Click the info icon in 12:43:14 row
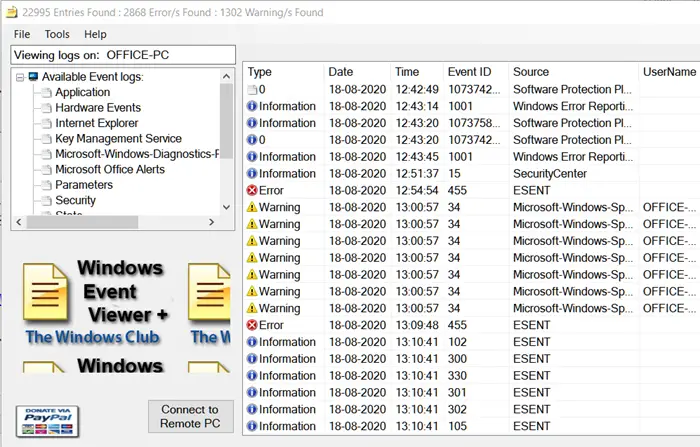Viewport: 700px width, 447px height. point(252,106)
